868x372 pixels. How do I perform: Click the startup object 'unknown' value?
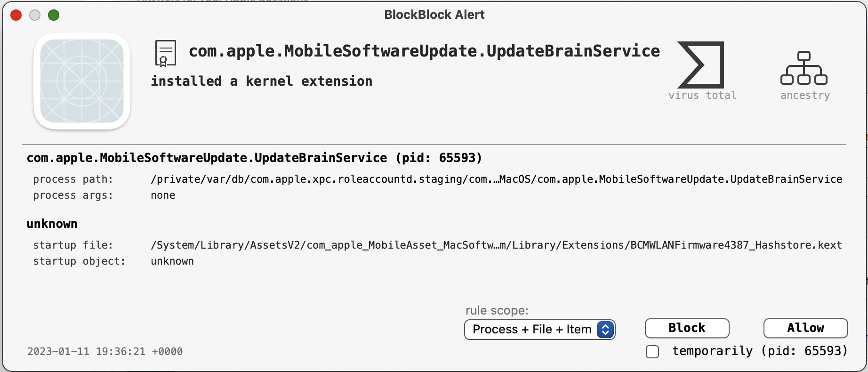[x=172, y=261]
